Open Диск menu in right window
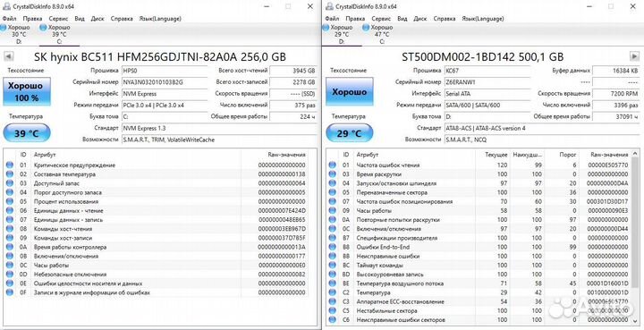This screenshot has width=644, height=330. [420, 19]
